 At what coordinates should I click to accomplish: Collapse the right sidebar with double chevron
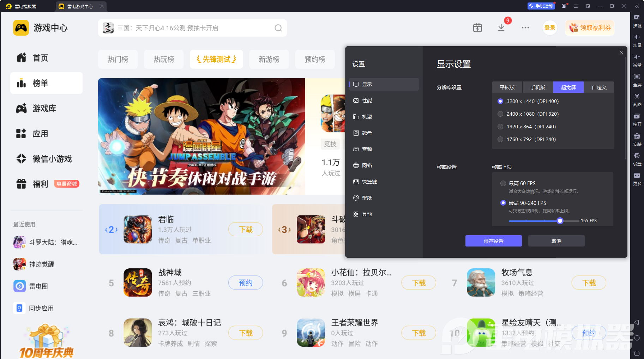(637, 6)
